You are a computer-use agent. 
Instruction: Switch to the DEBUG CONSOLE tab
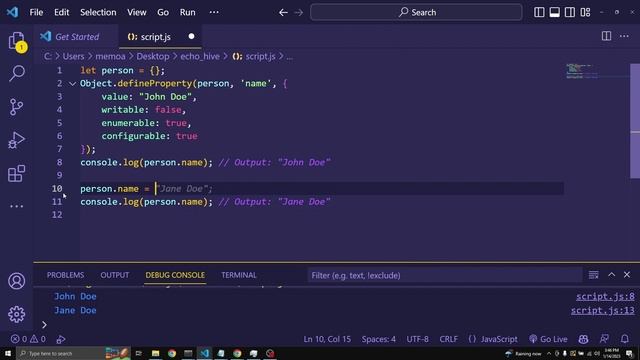point(175,275)
